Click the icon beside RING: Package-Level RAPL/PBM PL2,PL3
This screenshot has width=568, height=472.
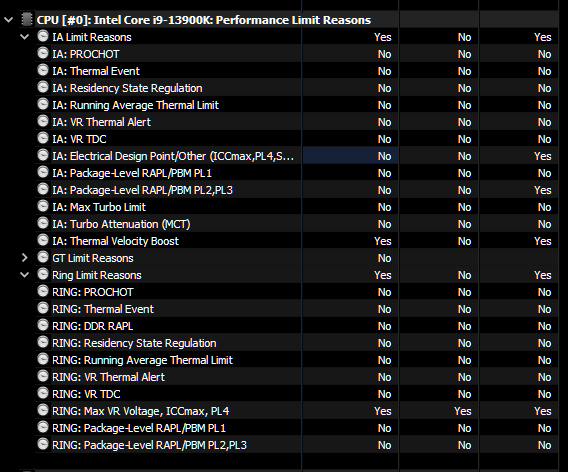[43, 445]
